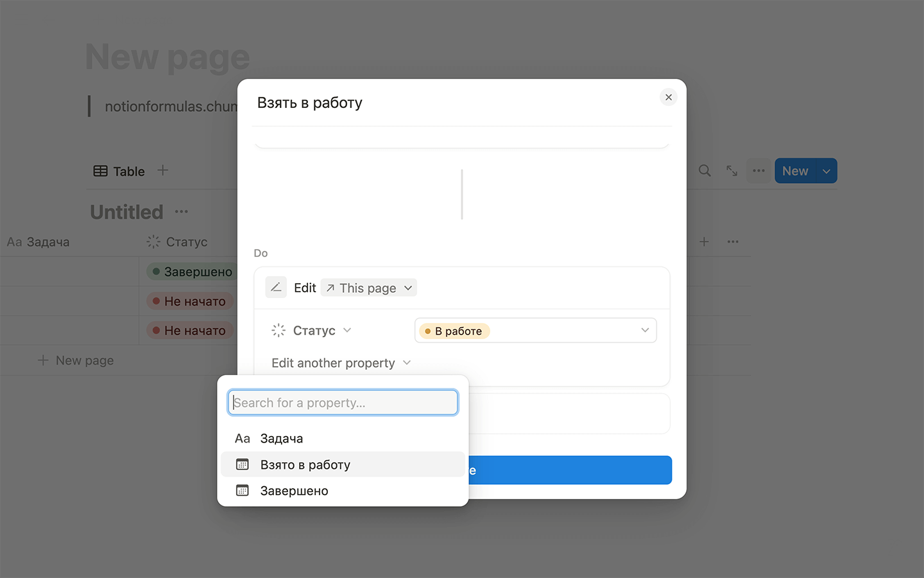Add a row via New page

click(76, 360)
